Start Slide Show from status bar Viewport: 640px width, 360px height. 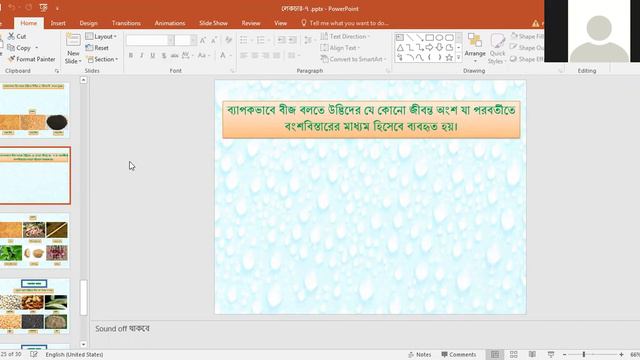click(x=551, y=354)
